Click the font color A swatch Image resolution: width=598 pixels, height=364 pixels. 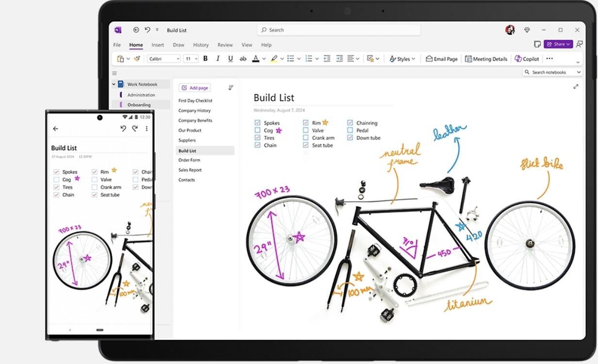pos(256,59)
